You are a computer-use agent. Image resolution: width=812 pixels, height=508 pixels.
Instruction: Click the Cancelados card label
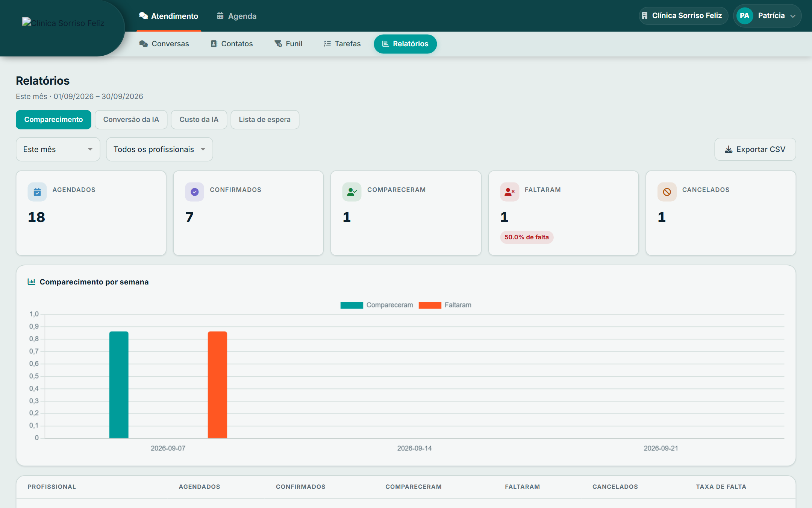[x=706, y=190]
